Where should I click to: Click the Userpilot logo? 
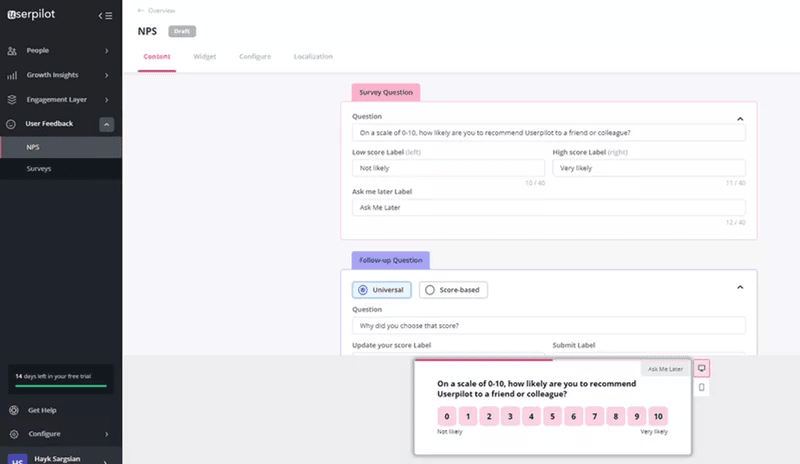[31, 14]
